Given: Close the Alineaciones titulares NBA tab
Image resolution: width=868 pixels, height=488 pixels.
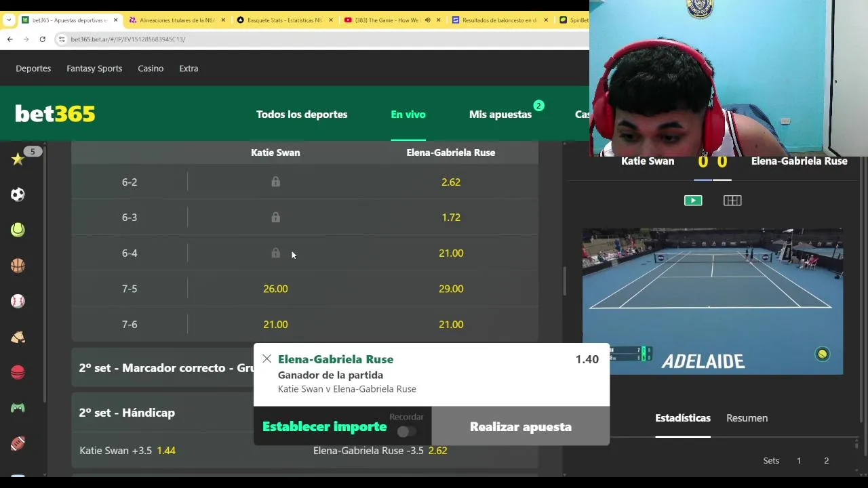Looking at the screenshot, I should point(223,20).
